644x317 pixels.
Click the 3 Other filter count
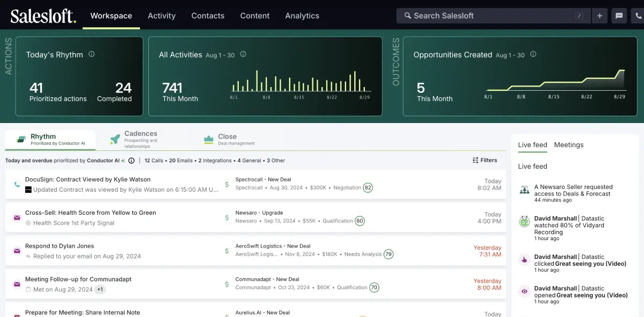coord(276,160)
